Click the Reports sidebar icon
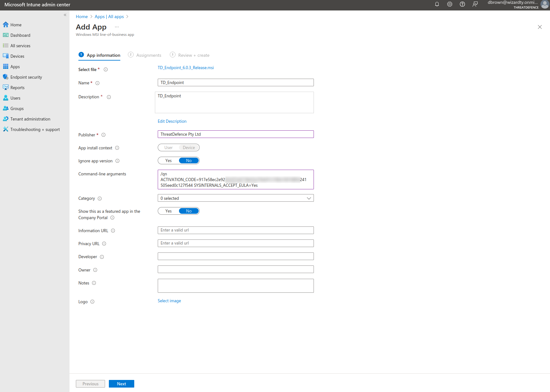Screen dimensions: 550x392 (x=6, y=88)
